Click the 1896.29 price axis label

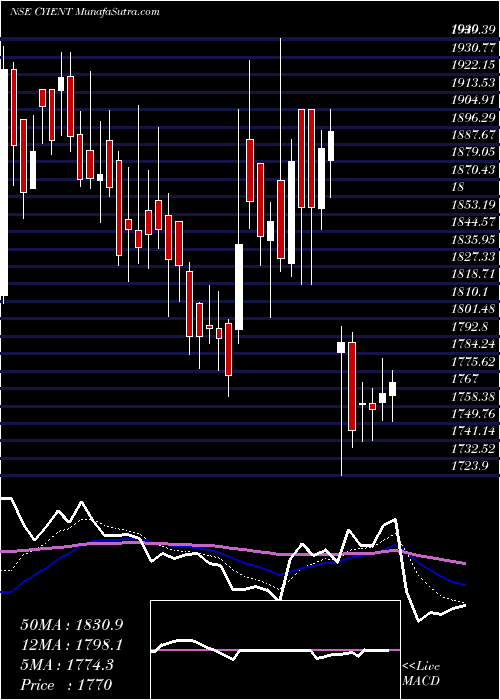click(x=473, y=117)
